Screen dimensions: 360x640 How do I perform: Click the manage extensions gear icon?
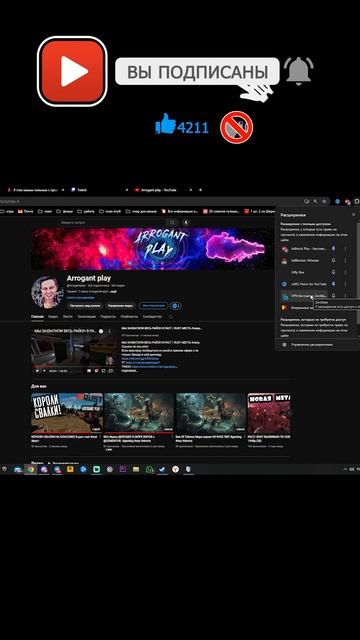[284, 344]
